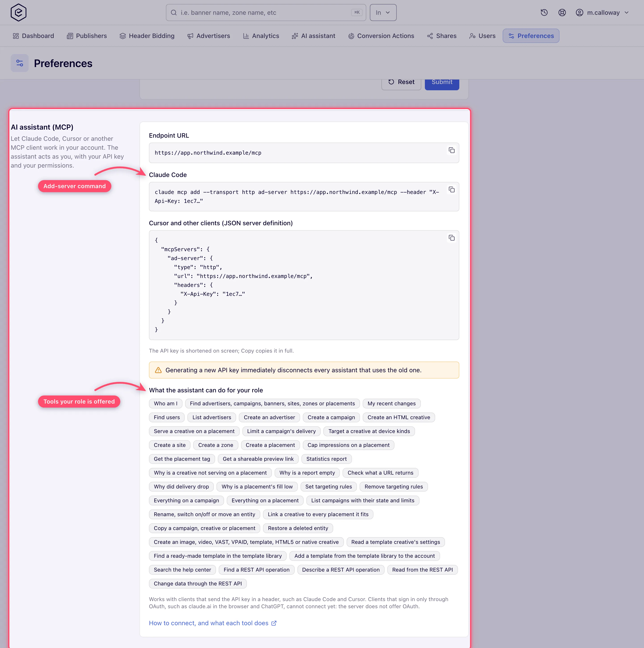
Task: Open the Analytics tab
Action: click(261, 36)
